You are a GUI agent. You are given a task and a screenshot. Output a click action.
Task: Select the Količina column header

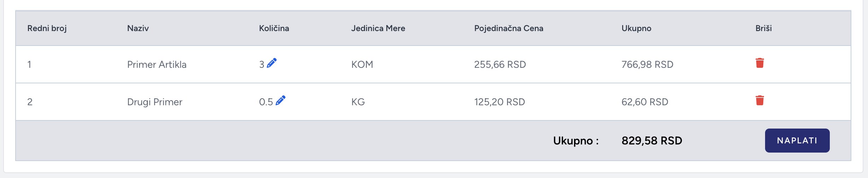click(274, 28)
